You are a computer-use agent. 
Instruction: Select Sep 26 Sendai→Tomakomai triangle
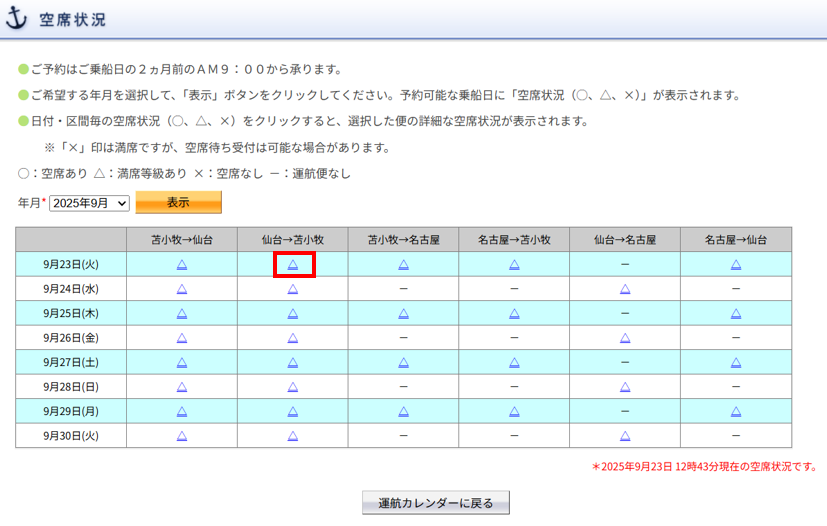tap(292, 338)
